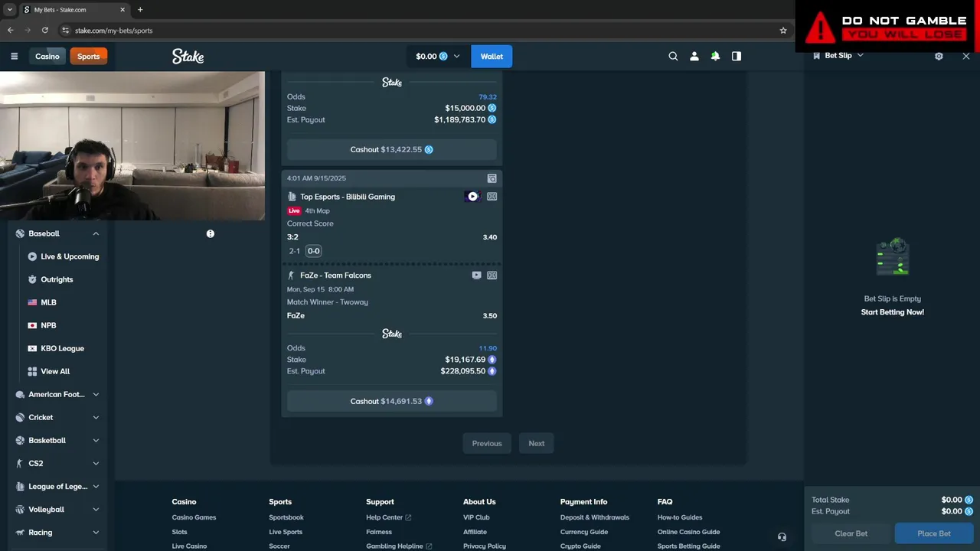Click Place Bet in bet slip
The image size is (980, 551).
tap(934, 533)
